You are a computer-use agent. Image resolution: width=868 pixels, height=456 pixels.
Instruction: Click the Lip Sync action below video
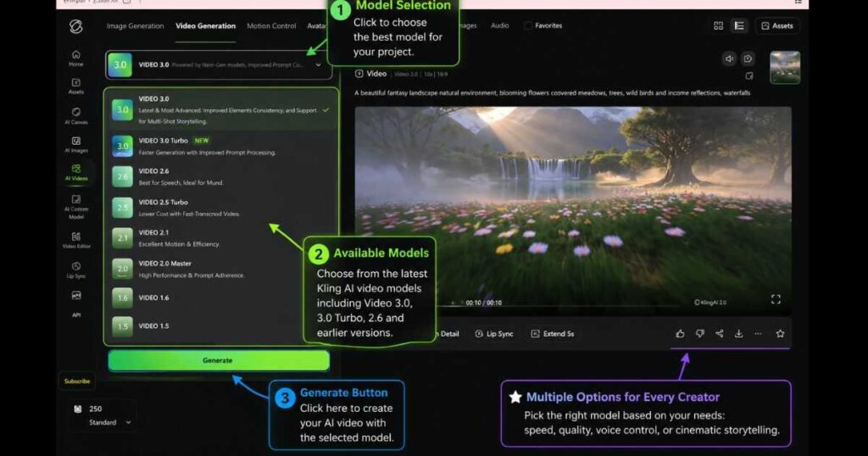(494, 334)
